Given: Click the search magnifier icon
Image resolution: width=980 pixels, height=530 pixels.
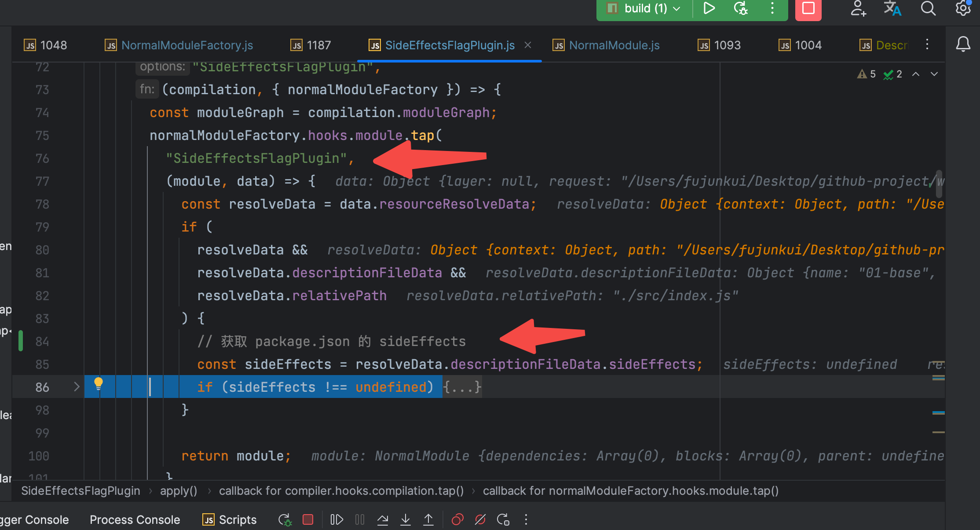Looking at the screenshot, I should pyautogui.click(x=928, y=9).
